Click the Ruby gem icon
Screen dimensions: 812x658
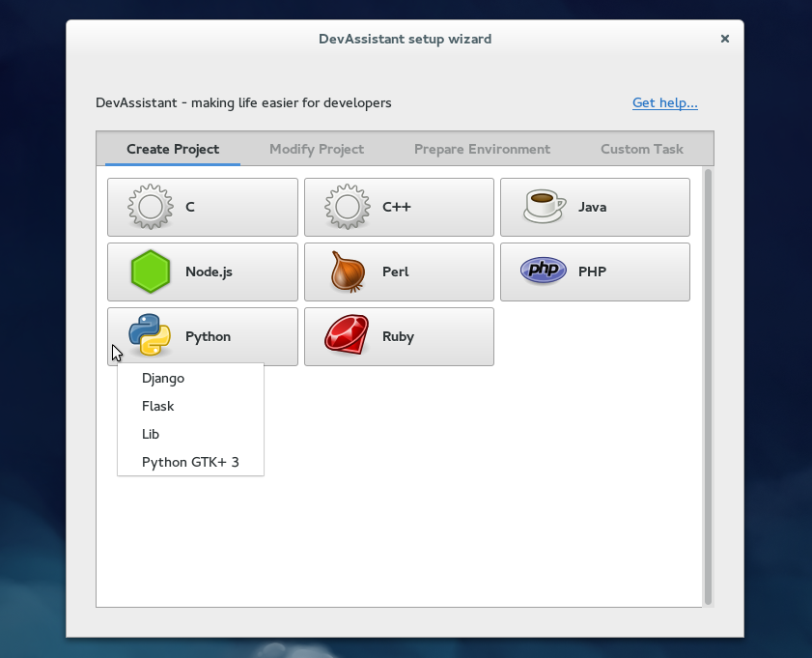coord(346,336)
